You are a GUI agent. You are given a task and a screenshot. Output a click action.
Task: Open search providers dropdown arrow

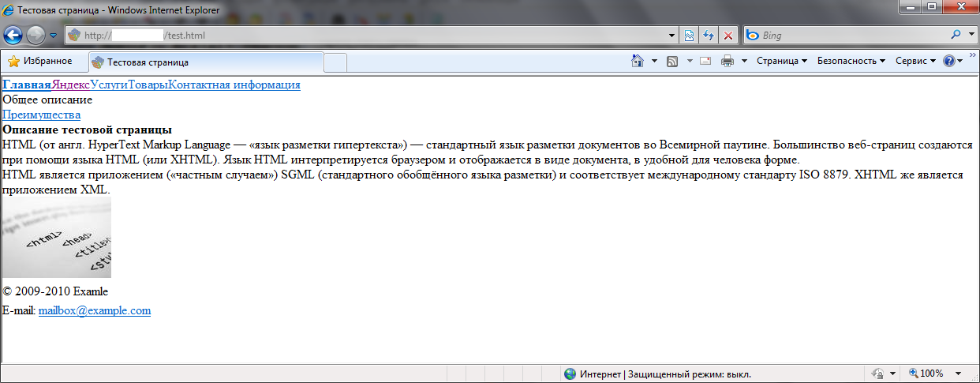tap(970, 36)
